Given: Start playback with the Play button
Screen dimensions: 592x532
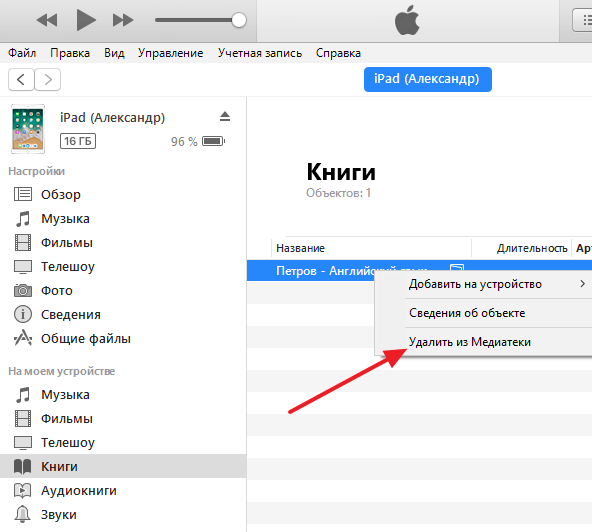Looking at the screenshot, I should [86, 20].
